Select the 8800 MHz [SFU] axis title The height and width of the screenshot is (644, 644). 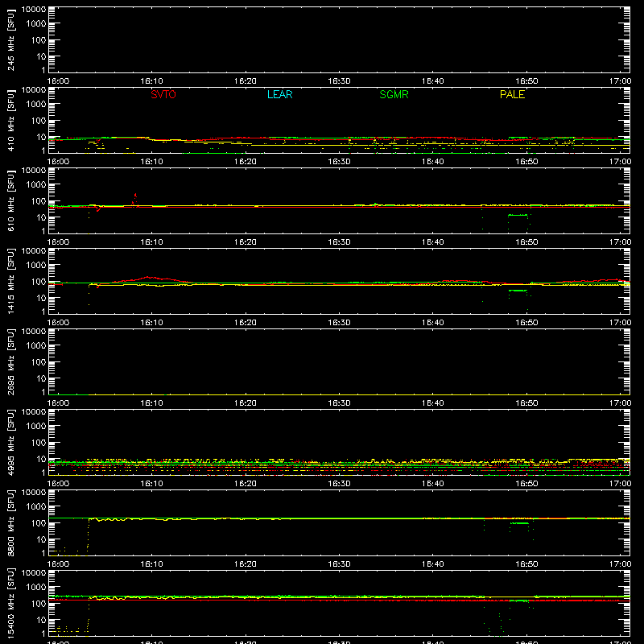[10, 522]
